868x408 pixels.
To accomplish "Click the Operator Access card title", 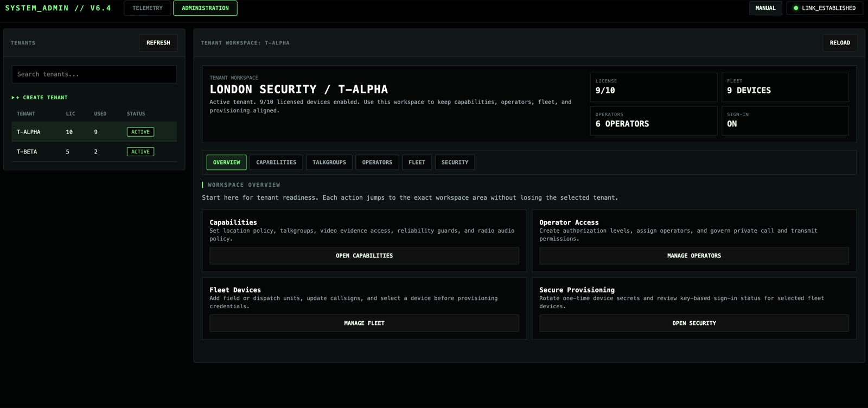I will [569, 222].
